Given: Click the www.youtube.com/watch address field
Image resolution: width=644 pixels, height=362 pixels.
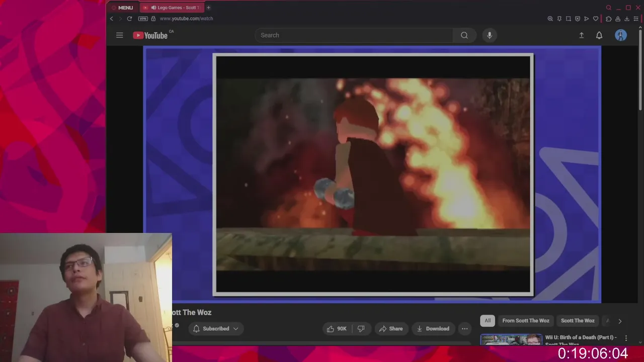Looking at the screenshot, I should click(x=186, y=19).
